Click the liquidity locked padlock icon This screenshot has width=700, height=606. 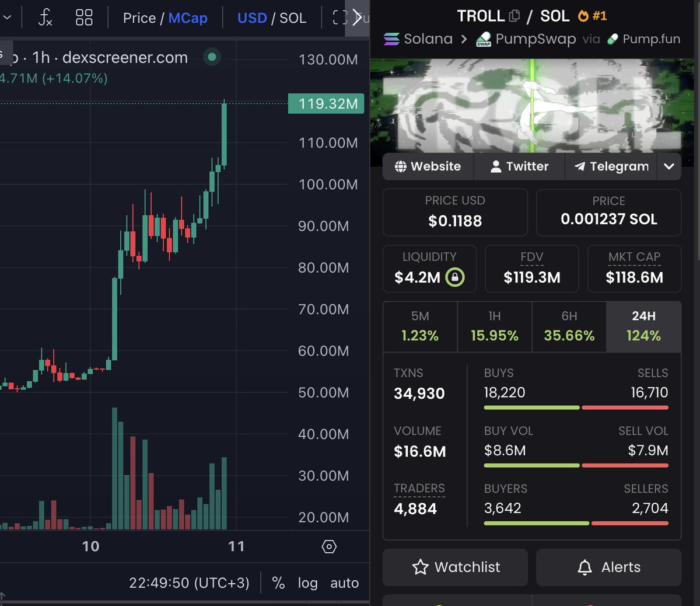pyautogui.click(x=455, y=277)
